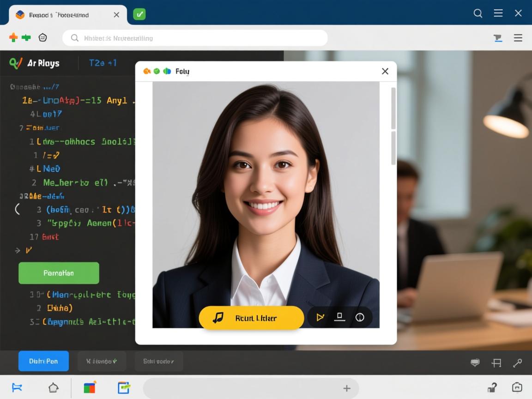Image resolution: width=532 pixels, height=399 pixels.
Task: Expand the arrow chevron below code line 17
Action: click(18, 250)
